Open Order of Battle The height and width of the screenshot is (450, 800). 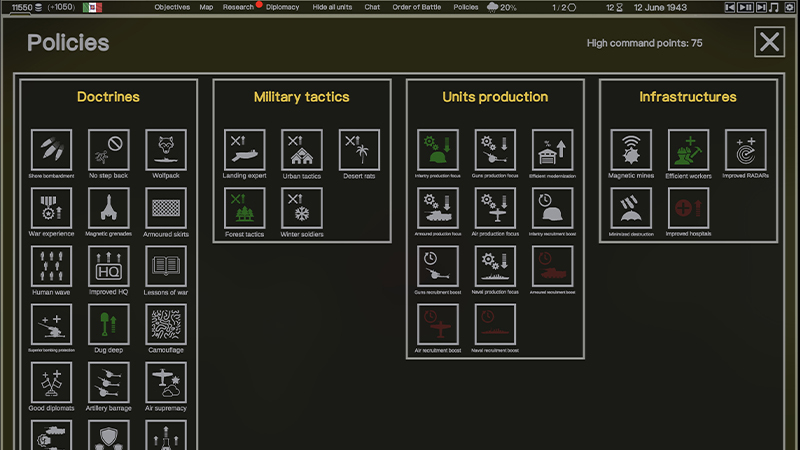tap(416, 7)
